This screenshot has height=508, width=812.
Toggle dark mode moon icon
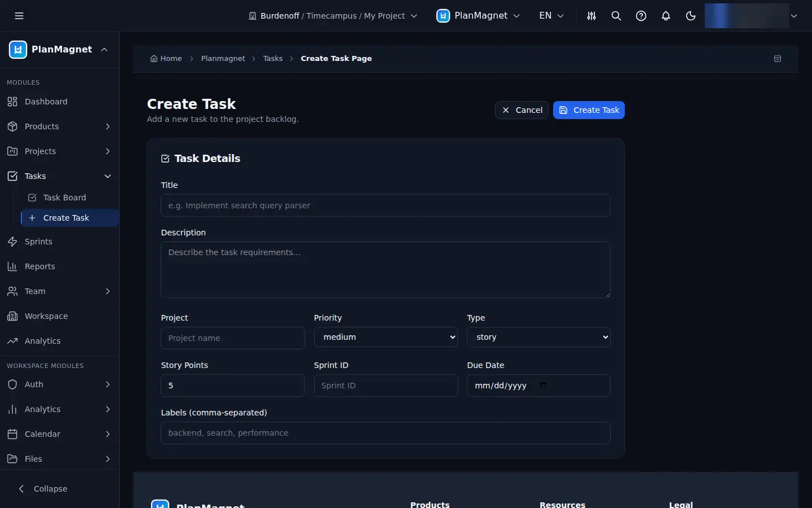click(691, 16)
